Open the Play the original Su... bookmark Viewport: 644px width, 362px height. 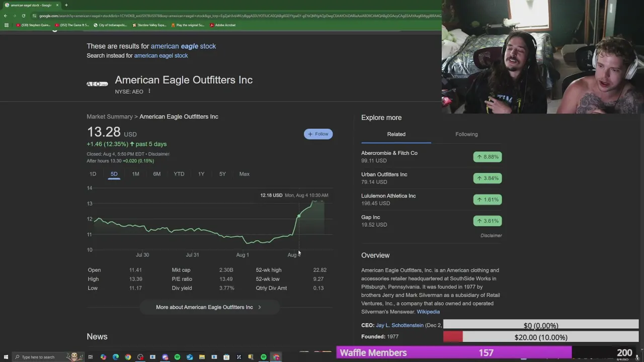click(188, 25)
